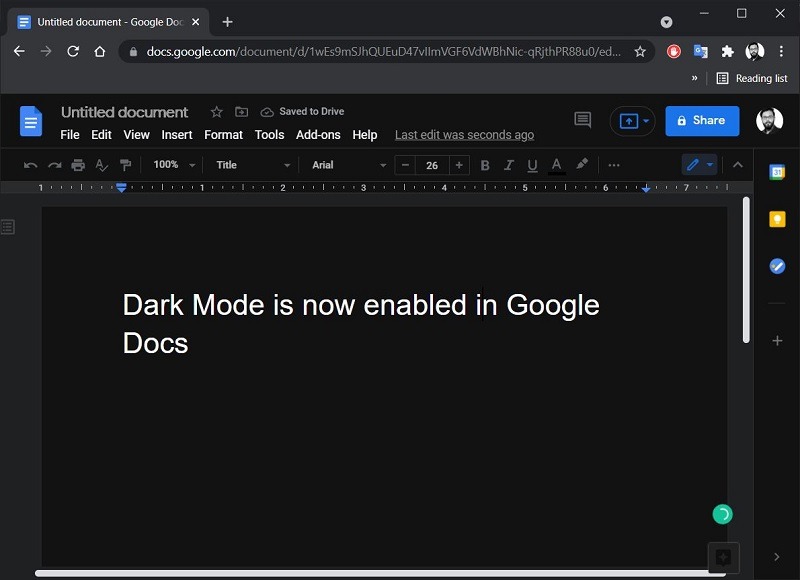
Task: Open the editing mode dropdown
Action: click(699, 165)
